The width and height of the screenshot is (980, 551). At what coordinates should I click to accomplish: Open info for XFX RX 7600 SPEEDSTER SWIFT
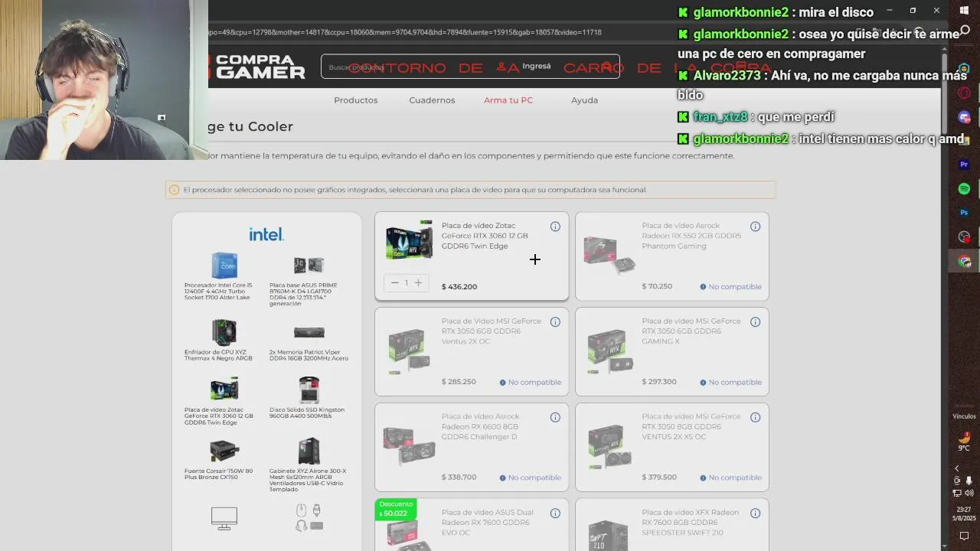755,514
